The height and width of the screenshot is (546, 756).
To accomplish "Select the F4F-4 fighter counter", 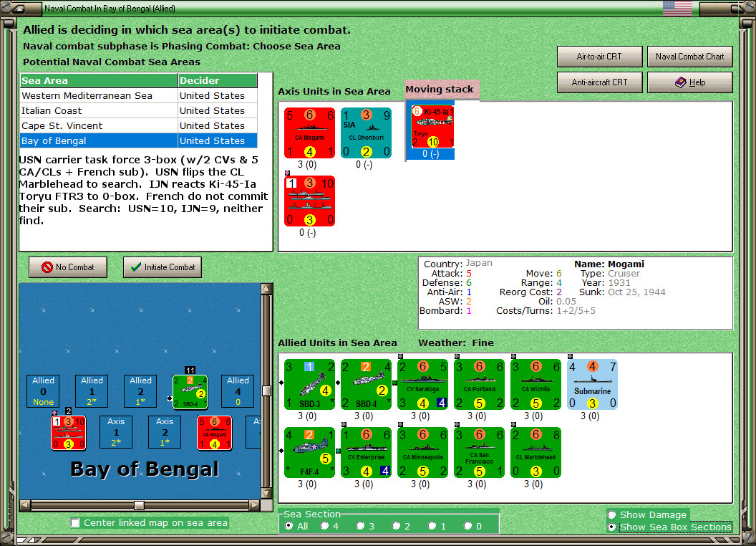I will point(309,452).
